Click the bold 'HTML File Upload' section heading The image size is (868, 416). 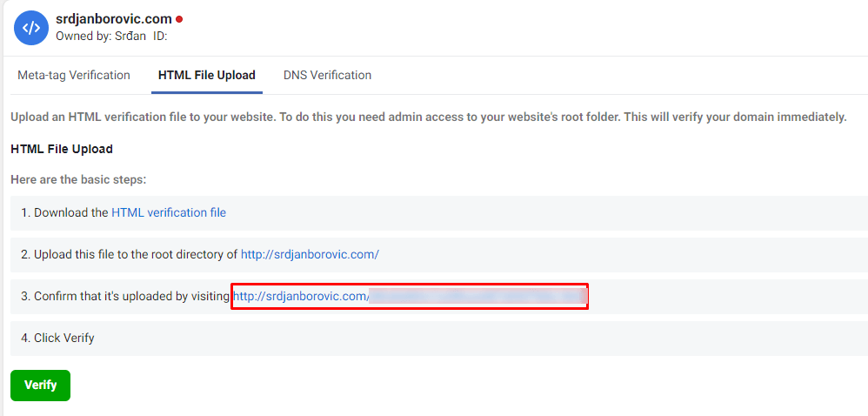(x=62, y=149)
